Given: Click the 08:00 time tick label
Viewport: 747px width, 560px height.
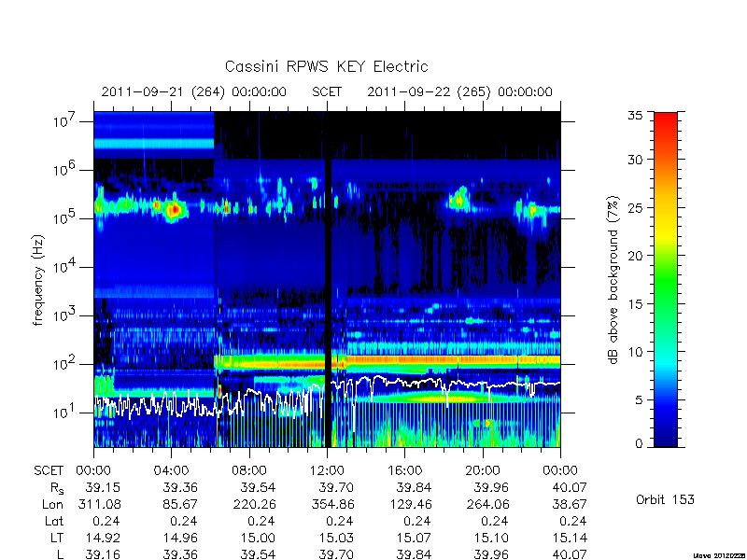Looking at the screenshot, I should [x=249, y=470].
